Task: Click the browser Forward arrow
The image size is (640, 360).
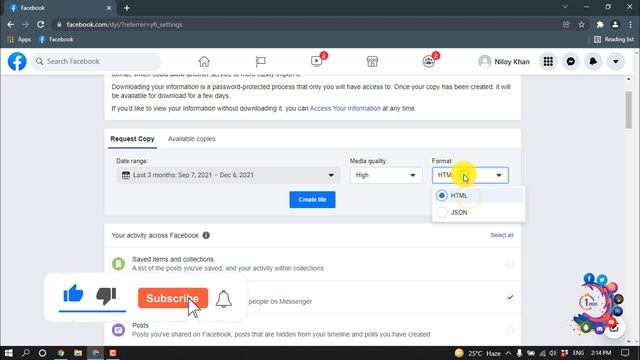Action: coord(26,24)
